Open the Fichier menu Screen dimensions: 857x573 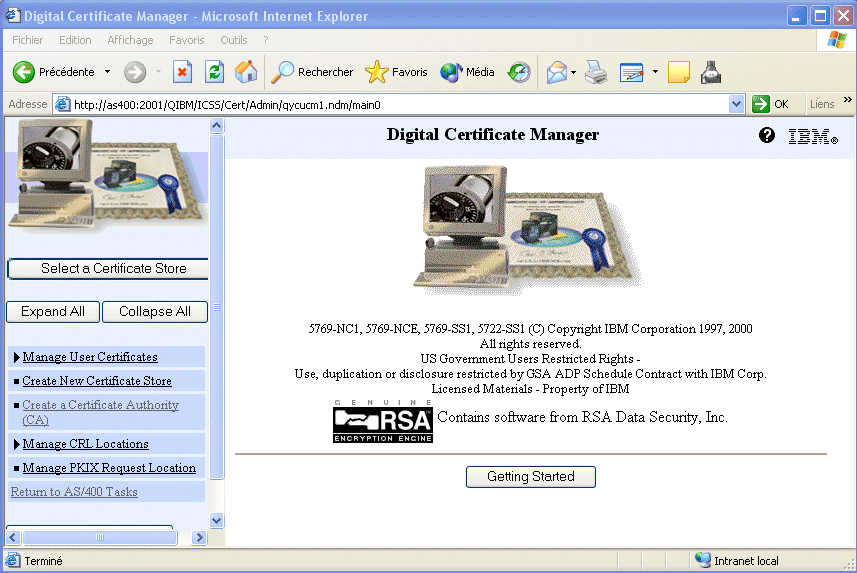coord(27,40)
